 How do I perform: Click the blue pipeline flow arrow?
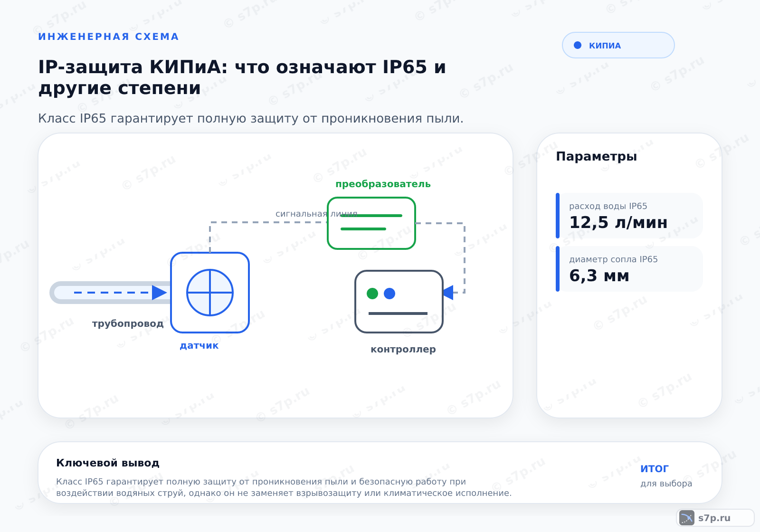(120, 293)
